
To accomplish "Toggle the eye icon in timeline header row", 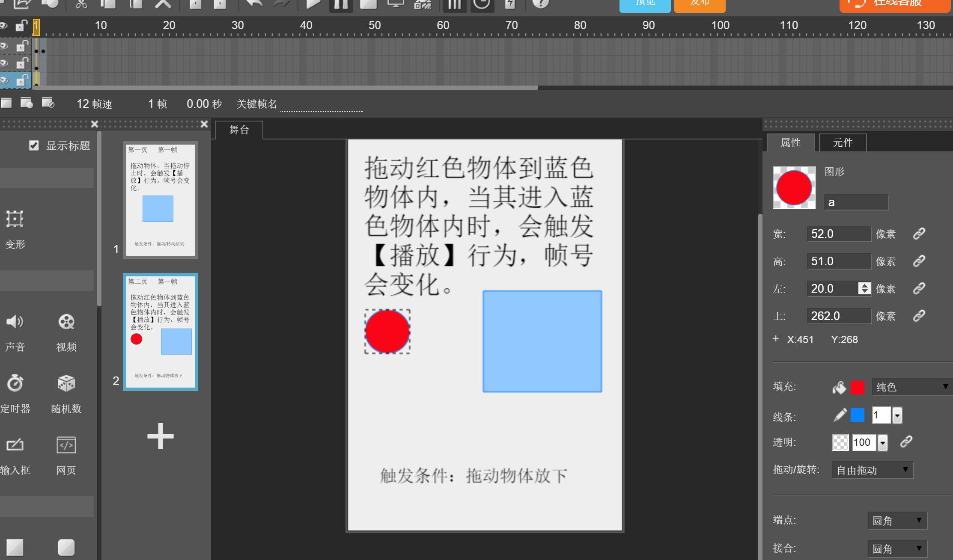I will click(x=4, y=26).
